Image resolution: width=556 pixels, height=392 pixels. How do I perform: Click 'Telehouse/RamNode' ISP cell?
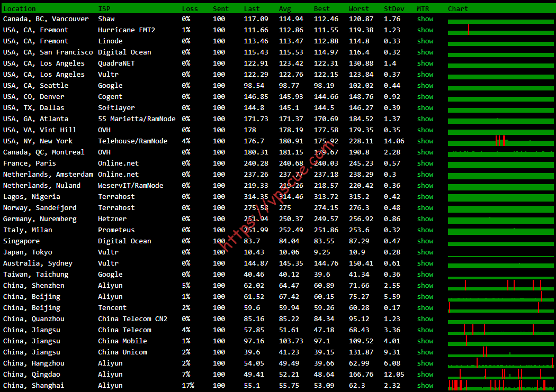[132, 141]
